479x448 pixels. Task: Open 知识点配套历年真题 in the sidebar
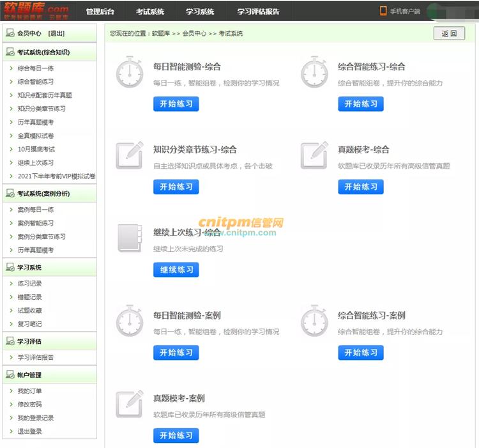pyautogui.click(x=45, y=95)
